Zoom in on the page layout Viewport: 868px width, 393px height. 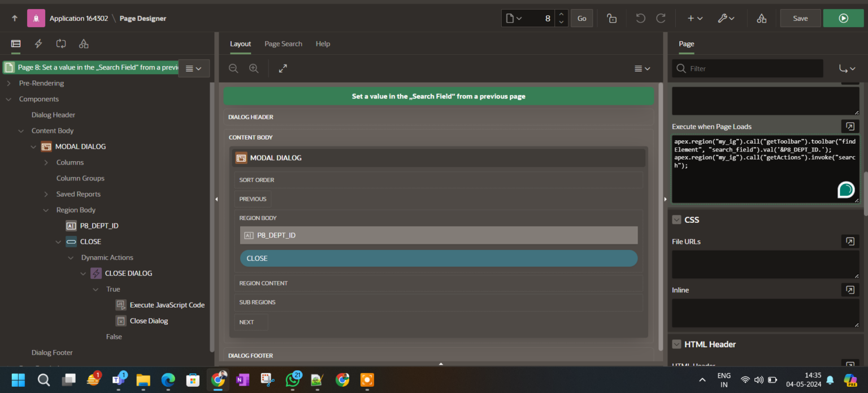coord(254,68)
